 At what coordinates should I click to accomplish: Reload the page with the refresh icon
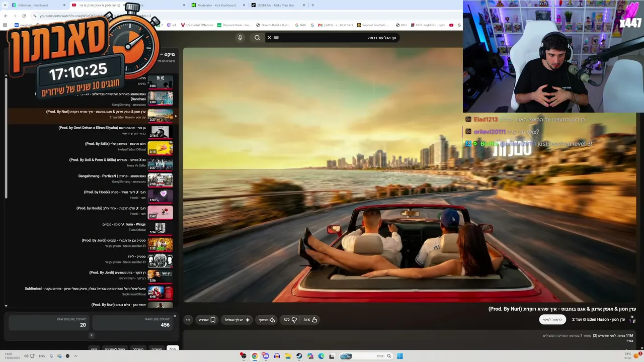click(24, 16)
